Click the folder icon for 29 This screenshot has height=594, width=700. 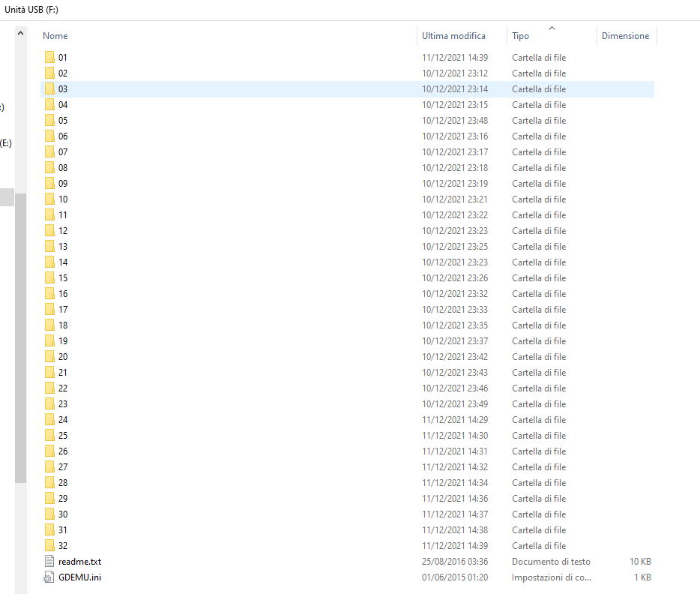click(49, 498)
